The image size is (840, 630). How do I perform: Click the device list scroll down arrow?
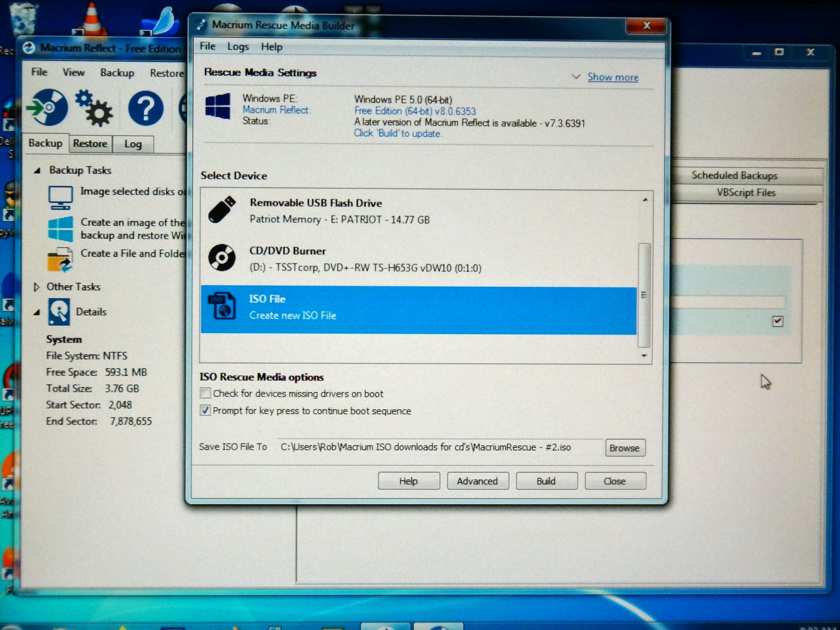pyautogui.click(x=645, y=356)
